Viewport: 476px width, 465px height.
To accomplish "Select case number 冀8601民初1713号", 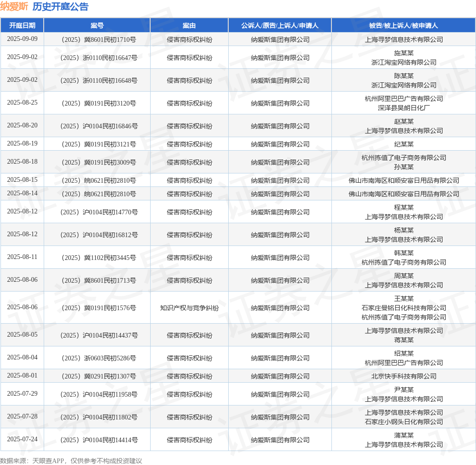I will [99, 280].
